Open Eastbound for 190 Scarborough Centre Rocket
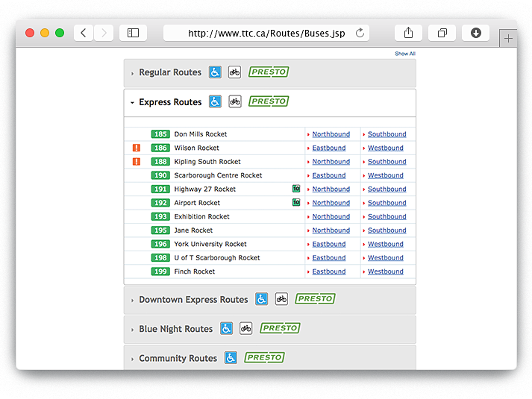This screenshot has width=532, height=399. pyautogui.click(x=329, y=175)
